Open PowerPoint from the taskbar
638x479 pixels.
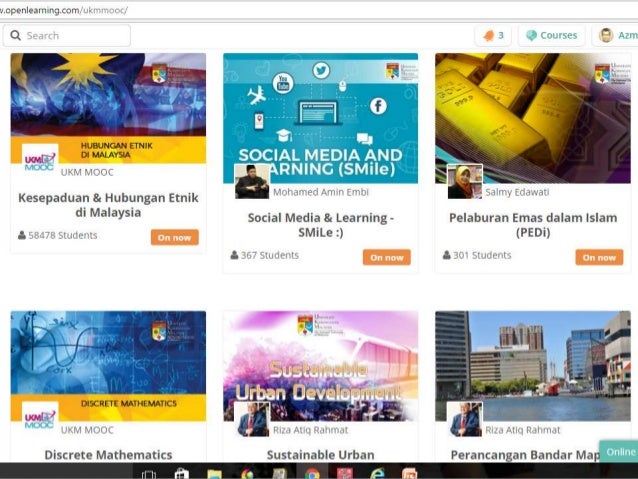click(x=409, y=474)
